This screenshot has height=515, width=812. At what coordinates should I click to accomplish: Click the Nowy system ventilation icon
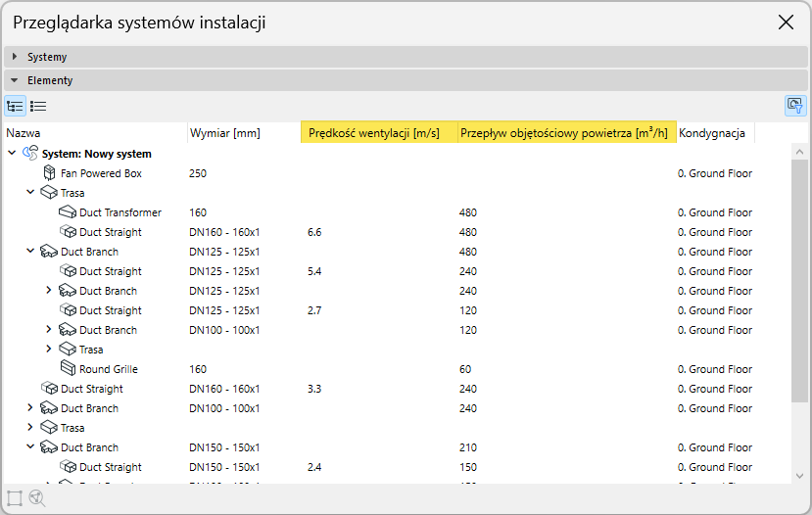pyautogui.click(x=30, y=153)
